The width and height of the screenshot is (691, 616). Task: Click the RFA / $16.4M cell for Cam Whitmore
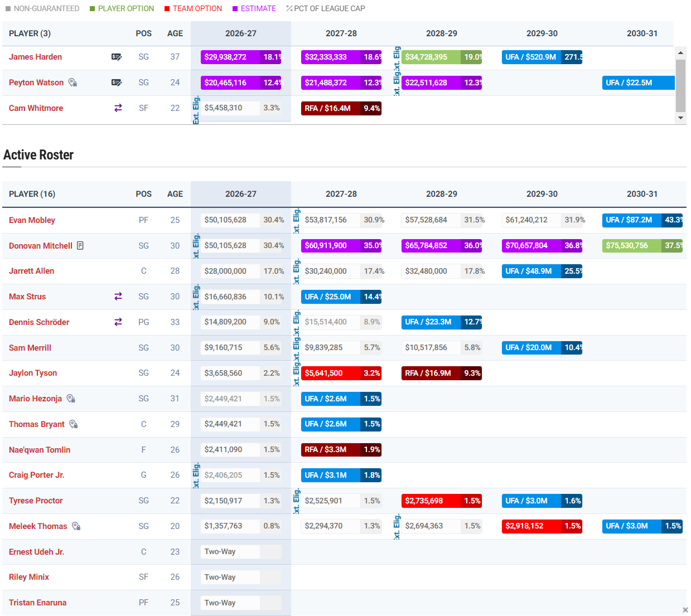pos(341,108)
